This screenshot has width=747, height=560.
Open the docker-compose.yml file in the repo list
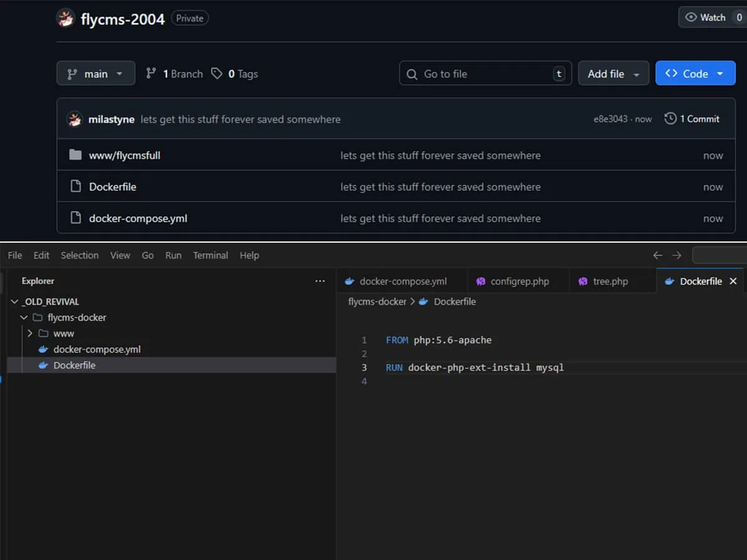click(x=138, y=218)
